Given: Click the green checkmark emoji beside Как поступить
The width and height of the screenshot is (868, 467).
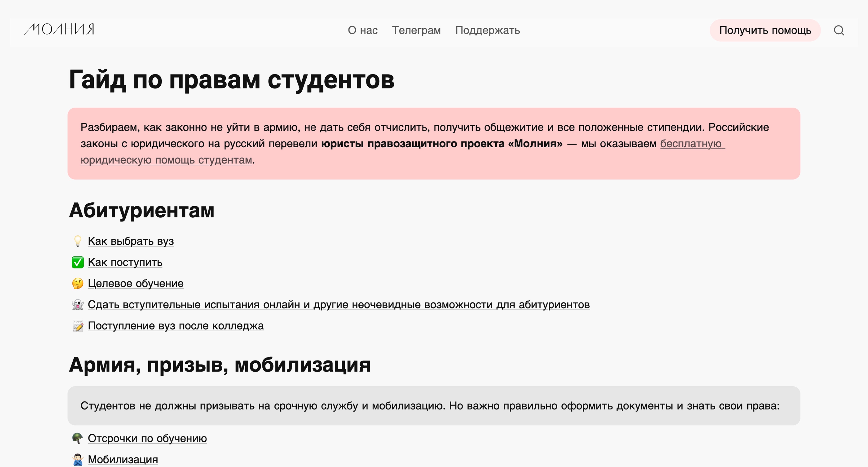Looking at the screenshot, I should (78, 262).
